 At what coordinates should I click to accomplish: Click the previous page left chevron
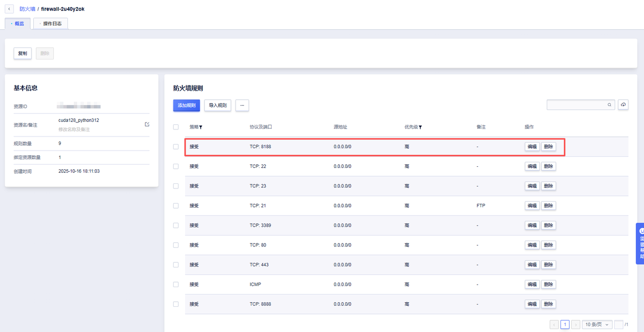click(554, 324)
